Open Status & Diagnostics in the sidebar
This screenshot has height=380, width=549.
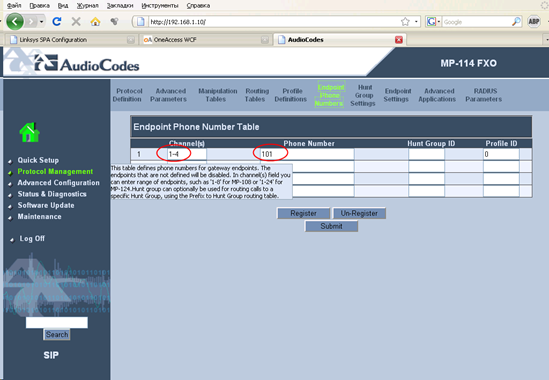point(52,194)
